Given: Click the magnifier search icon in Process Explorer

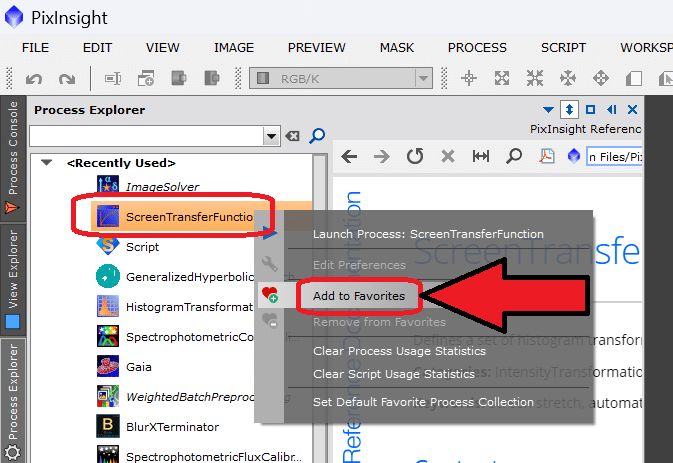Looking at the screenshot, I should (317, 136).
